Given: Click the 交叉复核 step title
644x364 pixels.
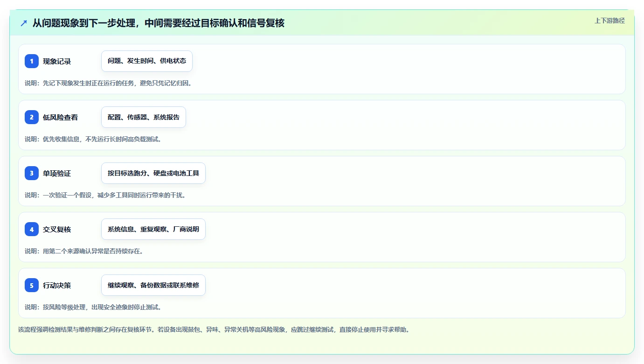Looking at the screenshot, I should [57, 229].
